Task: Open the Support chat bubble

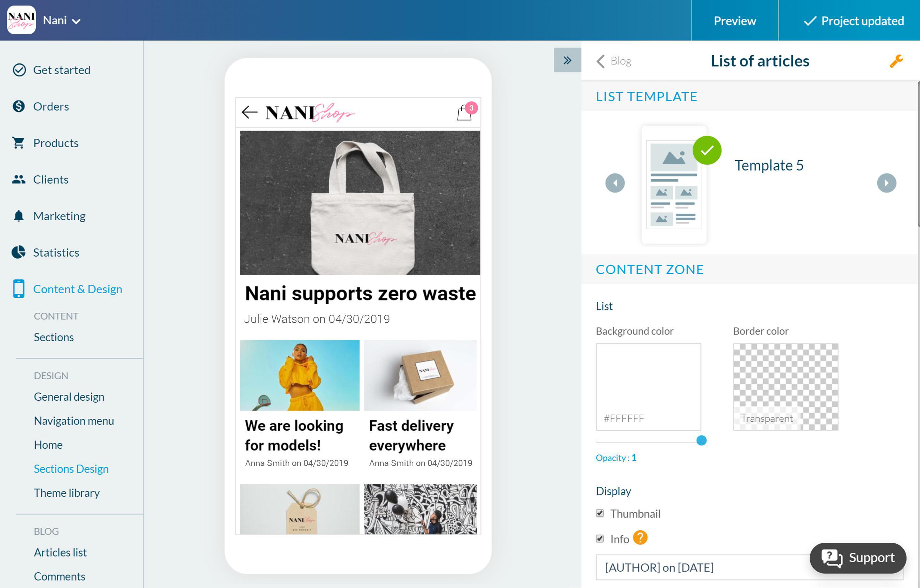Action: click(x=858, y=558)
